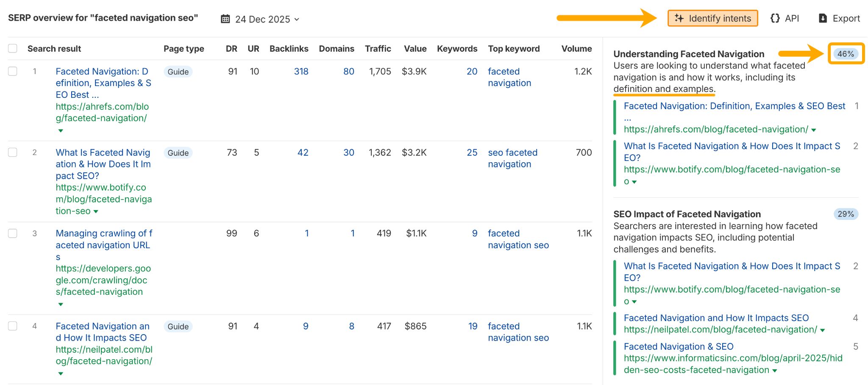
Task: Click the 46% intent percentage badge
Action: (x=845, y=54)
